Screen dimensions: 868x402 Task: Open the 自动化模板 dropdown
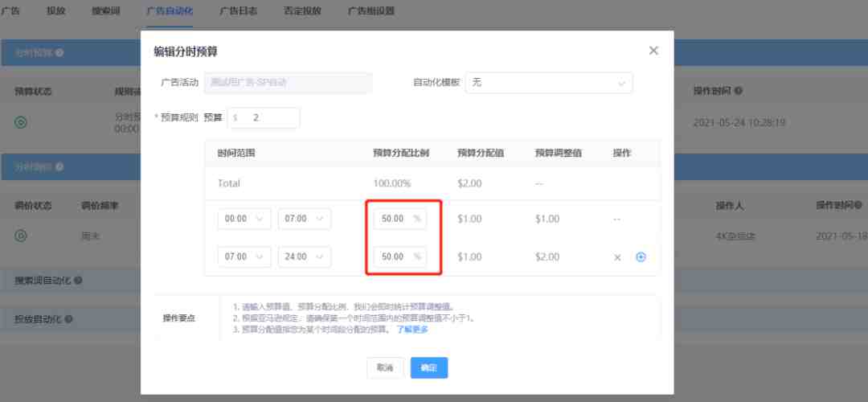(548, 83)
